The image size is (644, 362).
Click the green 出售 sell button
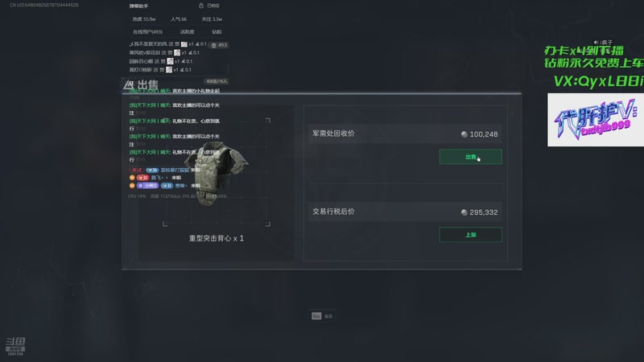click(471, 157)
